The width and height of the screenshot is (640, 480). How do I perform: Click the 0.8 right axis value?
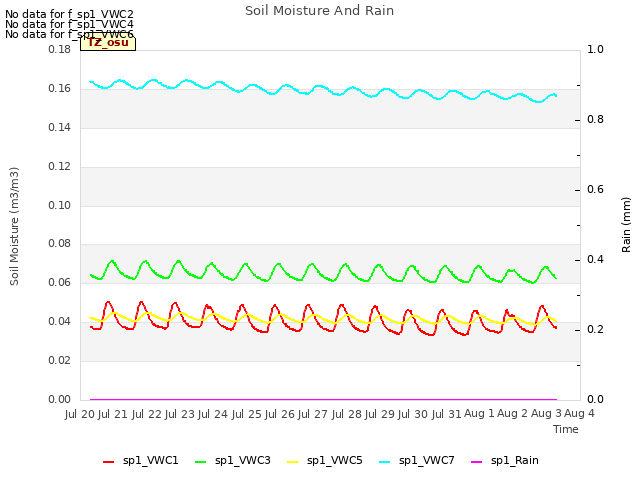595,120
